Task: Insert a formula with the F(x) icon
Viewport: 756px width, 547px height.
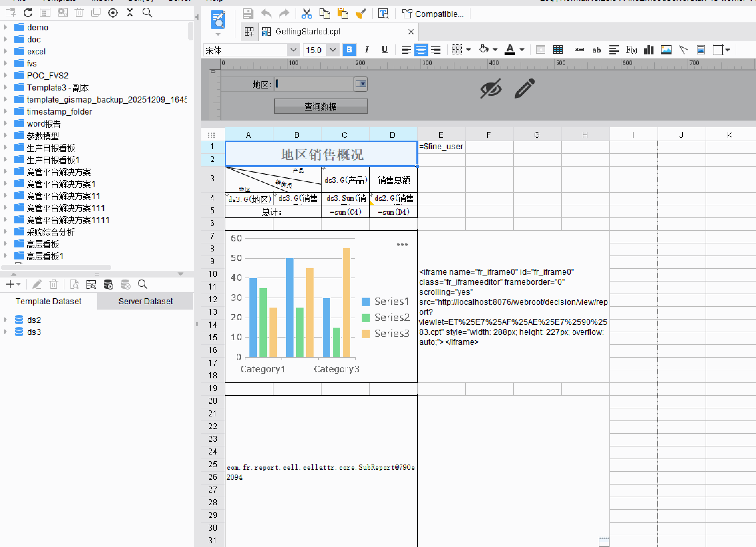Action: tap(631, 50)
